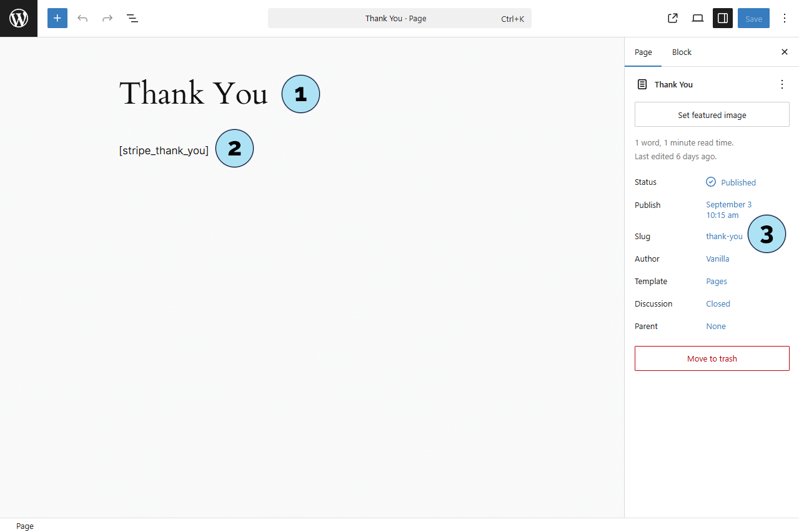Screen dimensions: 799x532
Task: Click the Redo arrow icon
Action: point(107,19)
